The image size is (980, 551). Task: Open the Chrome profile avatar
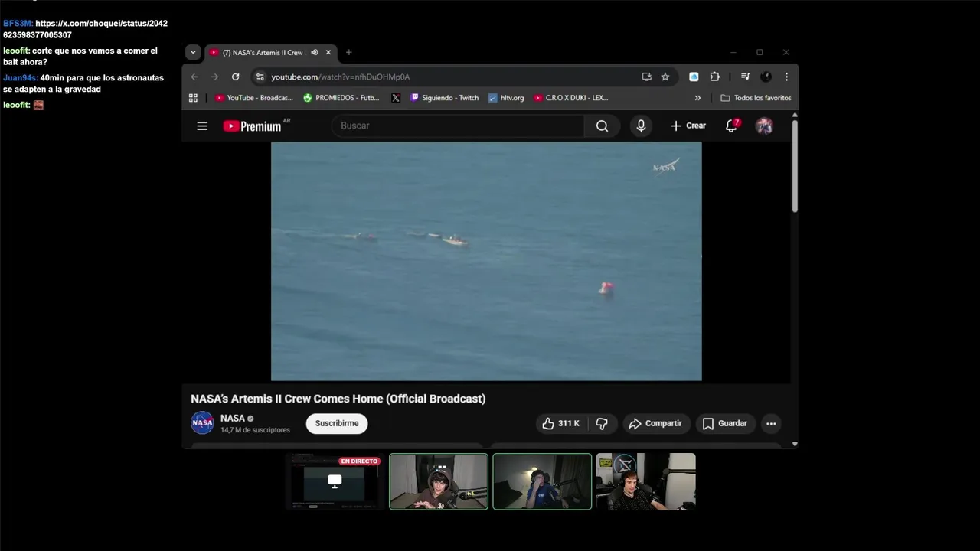point(766,77)
